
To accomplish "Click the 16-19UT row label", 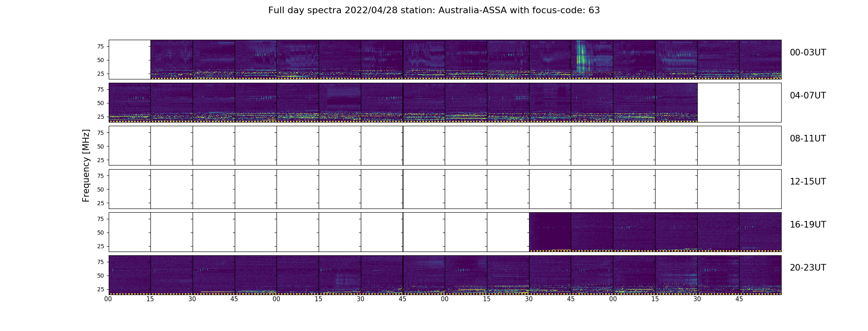I will click(808, 225).
